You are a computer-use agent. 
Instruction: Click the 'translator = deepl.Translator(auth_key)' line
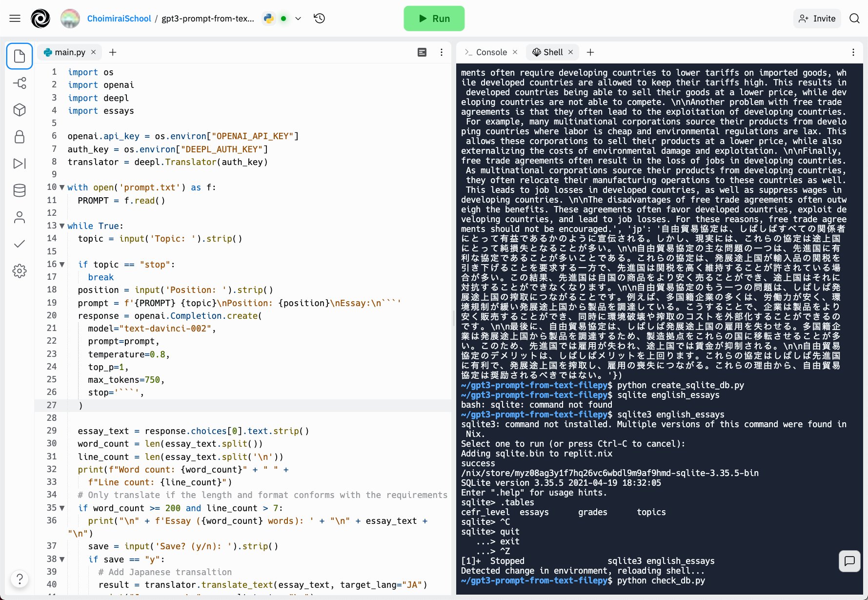168,162
